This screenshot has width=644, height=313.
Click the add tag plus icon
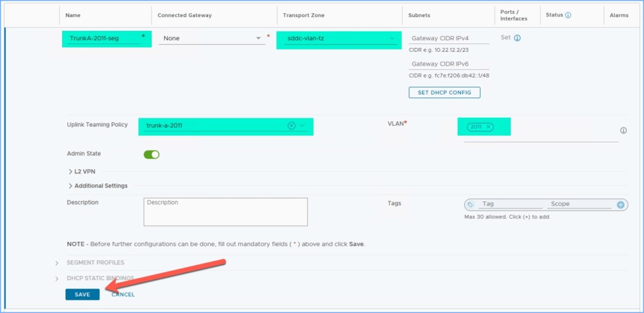pos(620,205)
